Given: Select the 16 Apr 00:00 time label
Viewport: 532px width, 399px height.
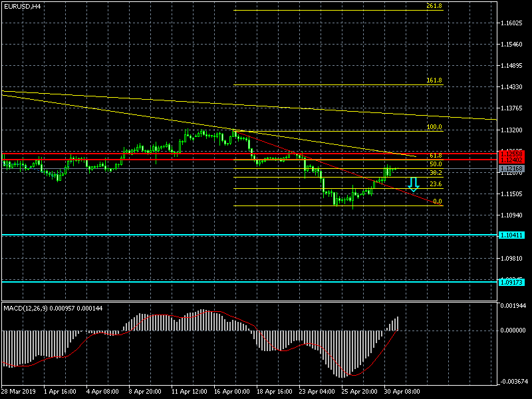Looking at the screenshot, I should 232,392.
